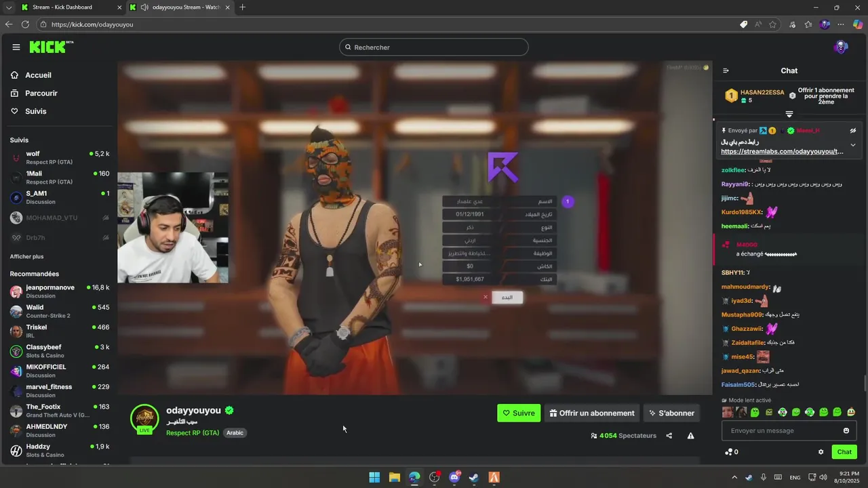Click Offrir un abonnement button
Viewport: 868px width, 488px height.
592,413
